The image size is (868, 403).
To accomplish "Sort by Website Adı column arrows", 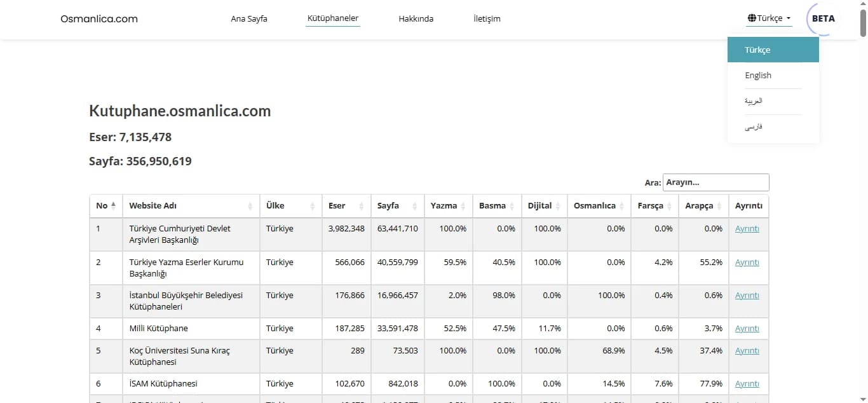I will [250, 206].
